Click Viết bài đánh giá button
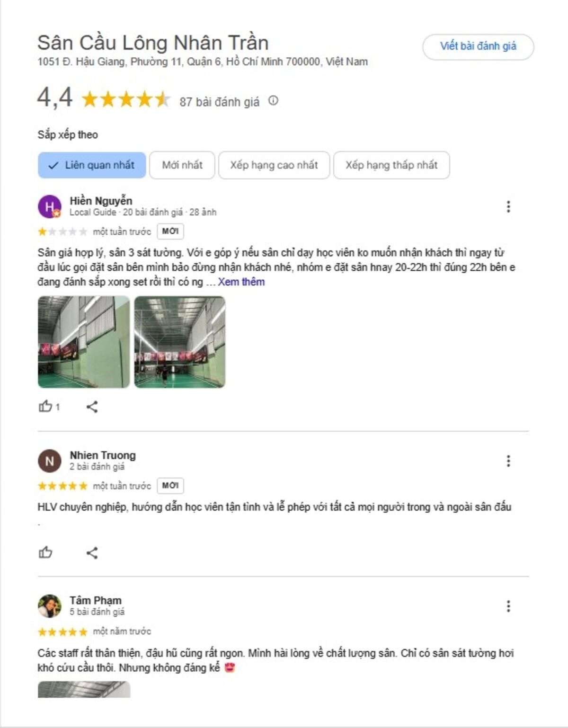Image resolution: width=568 pixels, height=728 pixels. coord(478,46)
